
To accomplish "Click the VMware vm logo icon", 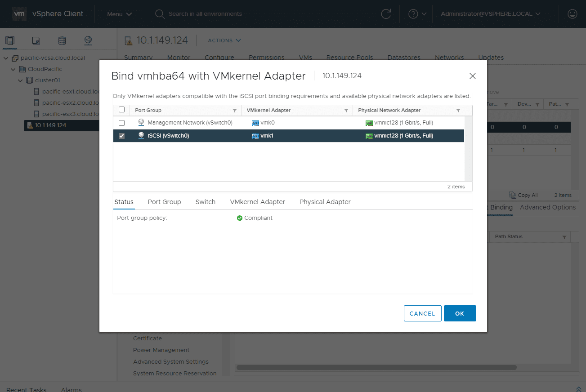I will pyautogui.click(x=19, y=14).
